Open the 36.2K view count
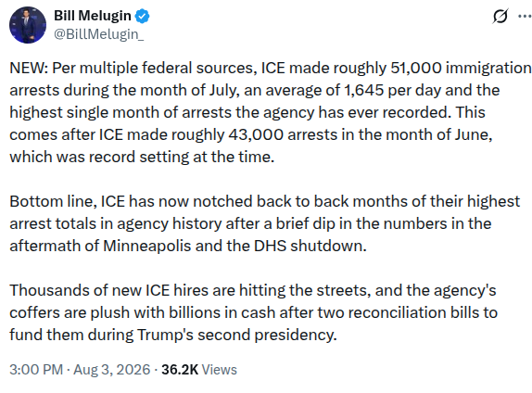This screenshot has width=532, height=393. point(180,370)
